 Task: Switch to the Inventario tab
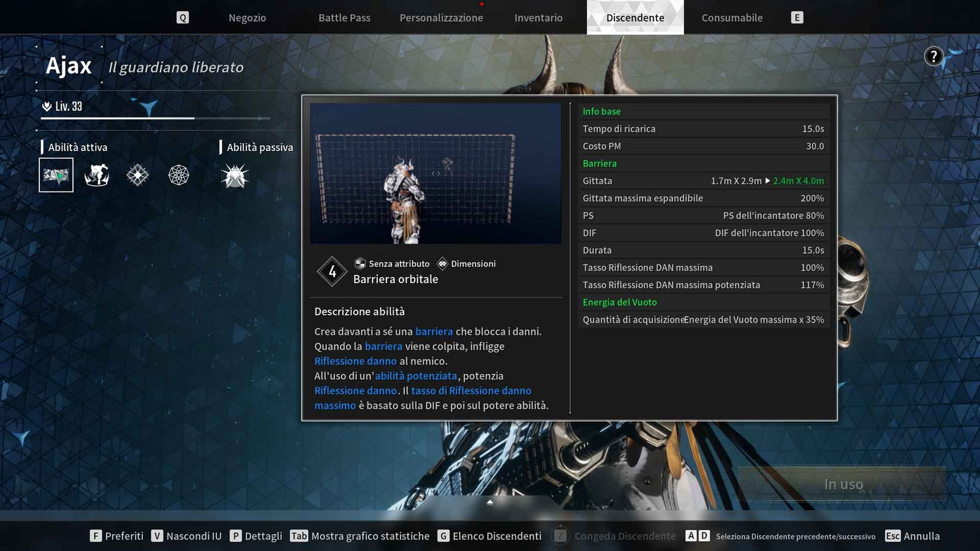coord(538,17)
